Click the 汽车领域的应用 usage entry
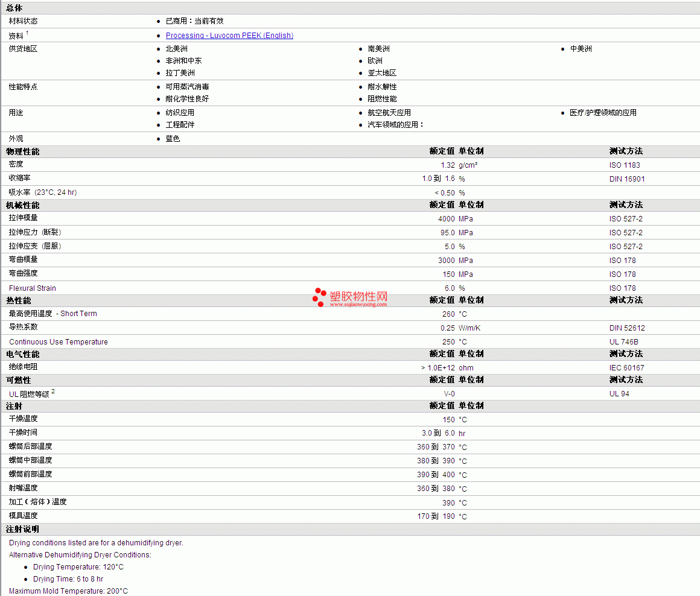 coord(395,124)
